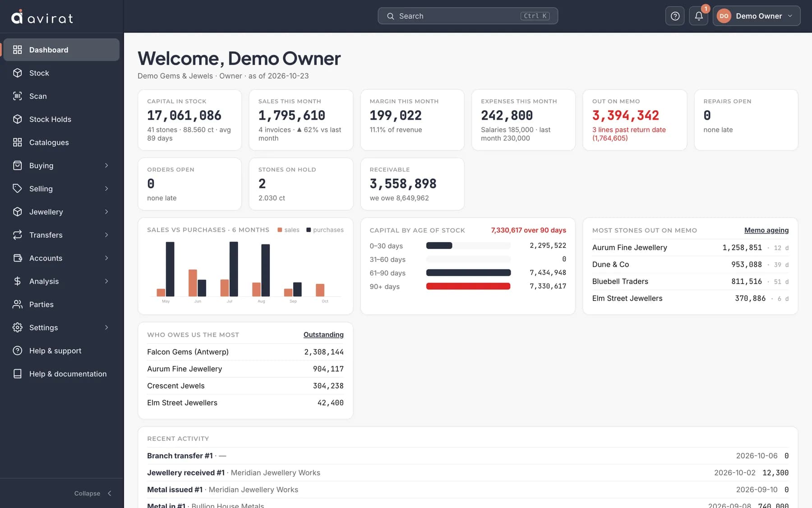Click the Accounts wallet icon

(x=18, y=258)
